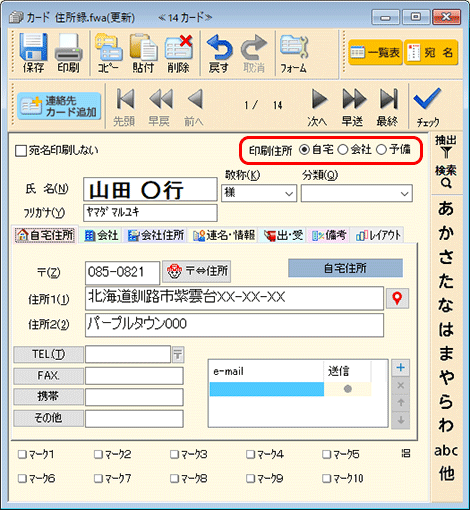Switch to the 会社住所 tab
The height and width of the screenshot is (510, 470).
tap(156, 235)
